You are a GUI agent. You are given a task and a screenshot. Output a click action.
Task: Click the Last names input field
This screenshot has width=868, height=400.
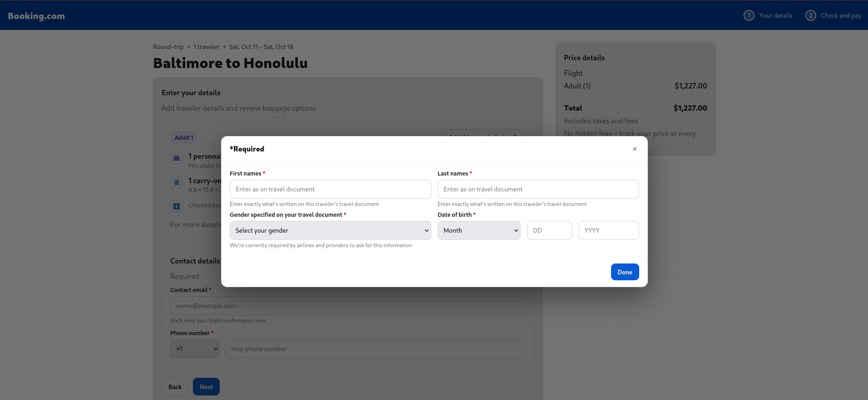[x=538, y=189]
